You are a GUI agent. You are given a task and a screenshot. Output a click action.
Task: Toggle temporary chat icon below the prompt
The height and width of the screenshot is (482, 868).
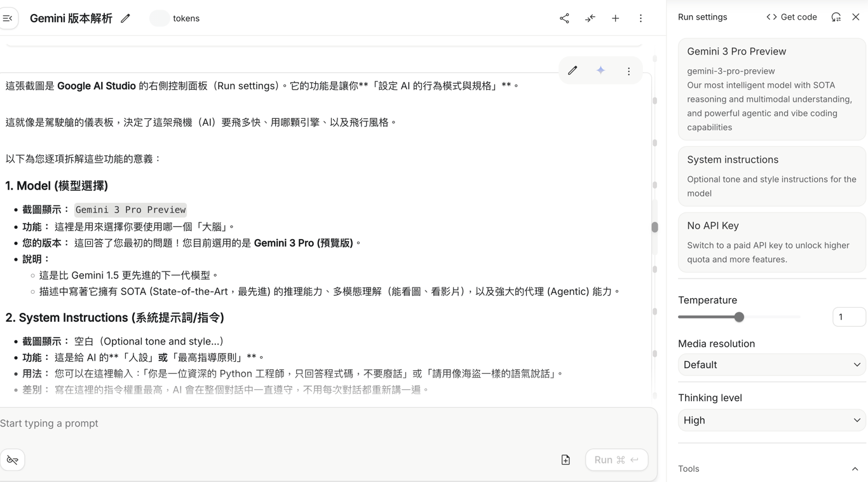click(x=13, y=460)
